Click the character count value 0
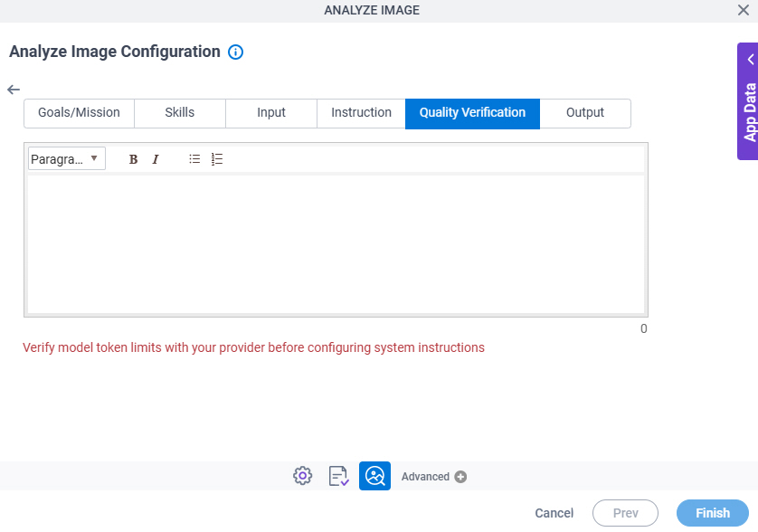The image size is (758, 532). point(643,328)
